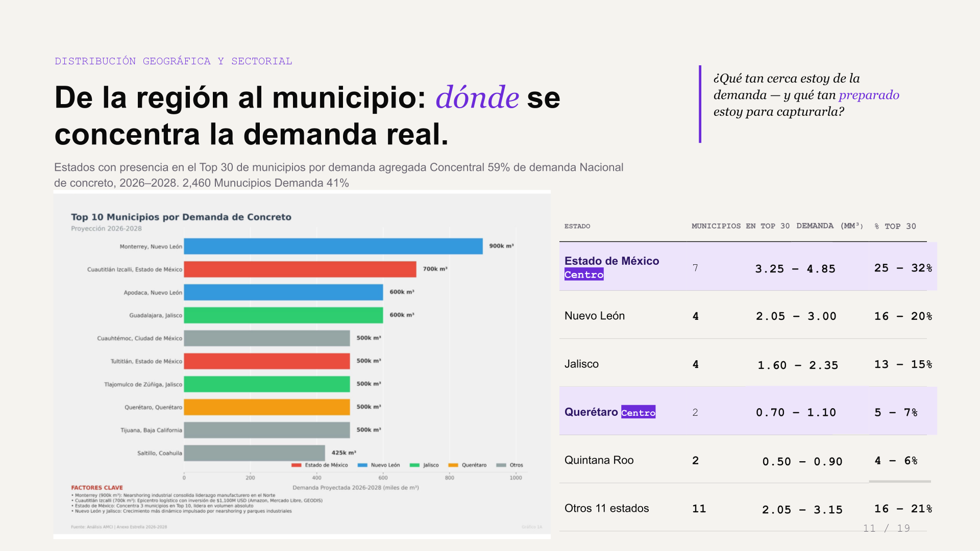The image size is (980, 551).
Task: Select the Tultitlán, Estado de México bar
Action: pos(267,361)
